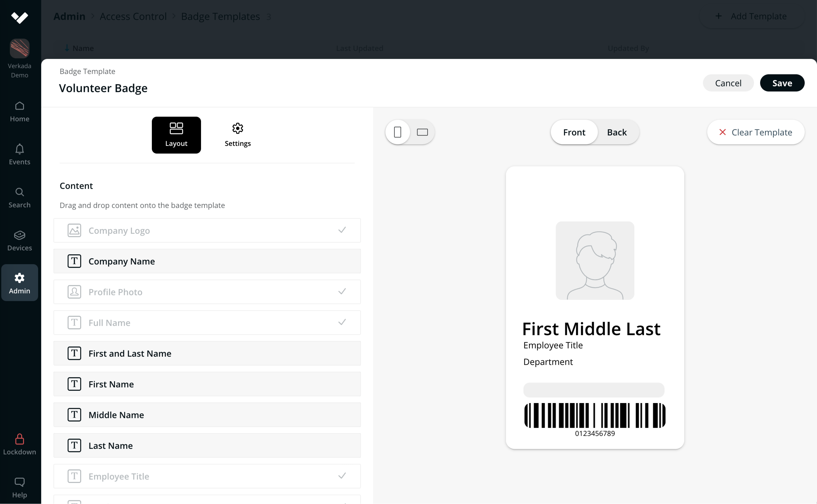Click the Admin gear icon

click(x=19, y=278)
